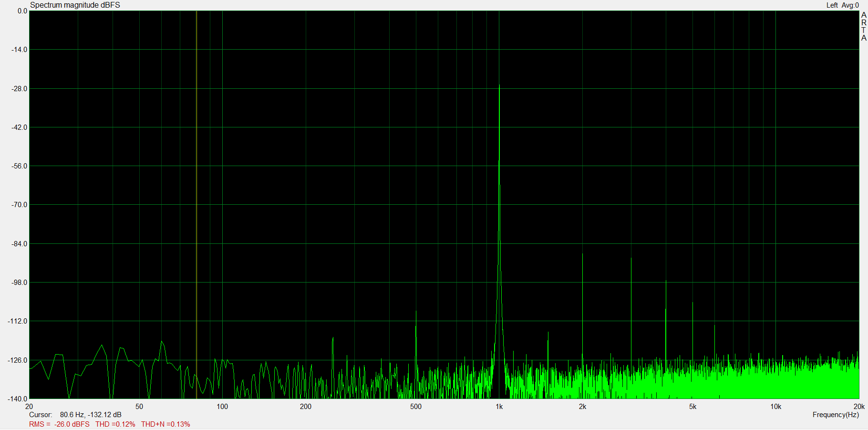Click the '1k' frequency axis label
This screenshot has width=868, height=430.
[499, 407]
